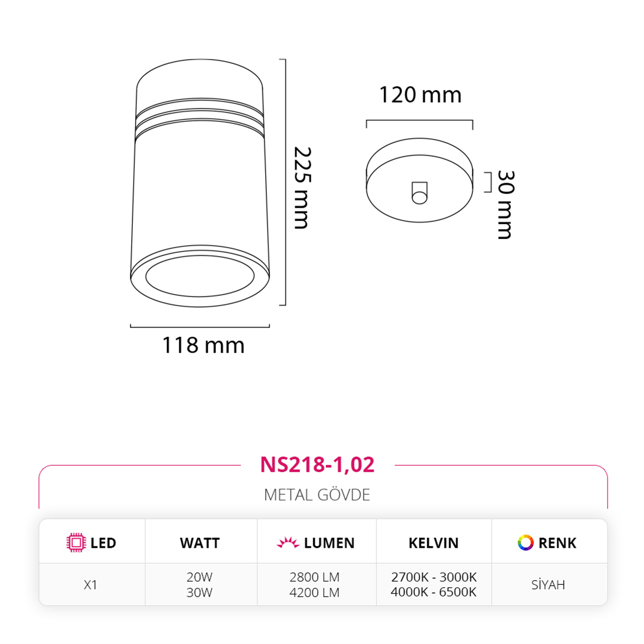Screen dimensions: 644x644
Task: Select the NS218-1,02 product code title
Action: click(x=318, y=465)
